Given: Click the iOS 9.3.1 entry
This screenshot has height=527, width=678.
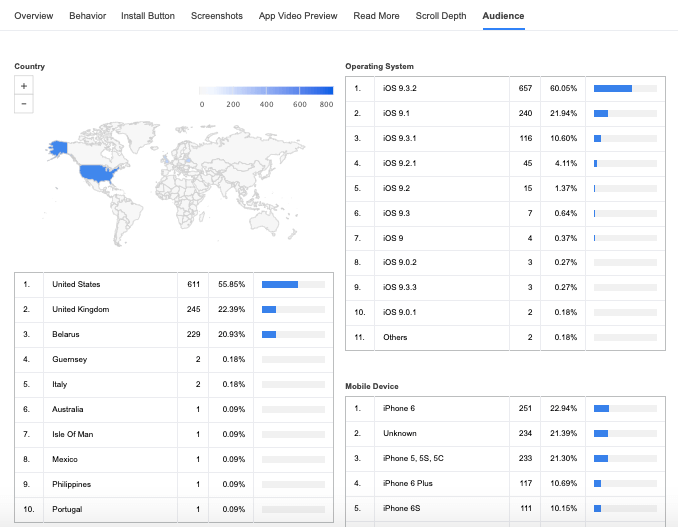Looking at the screenshot, I should pos(400,138).
